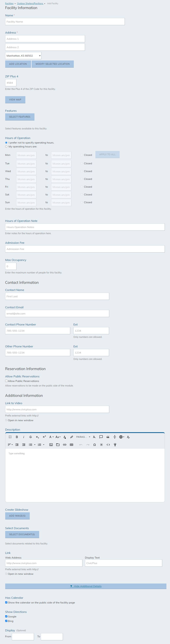
Task: Focus the Contact Email field
Action: [57, 313]
